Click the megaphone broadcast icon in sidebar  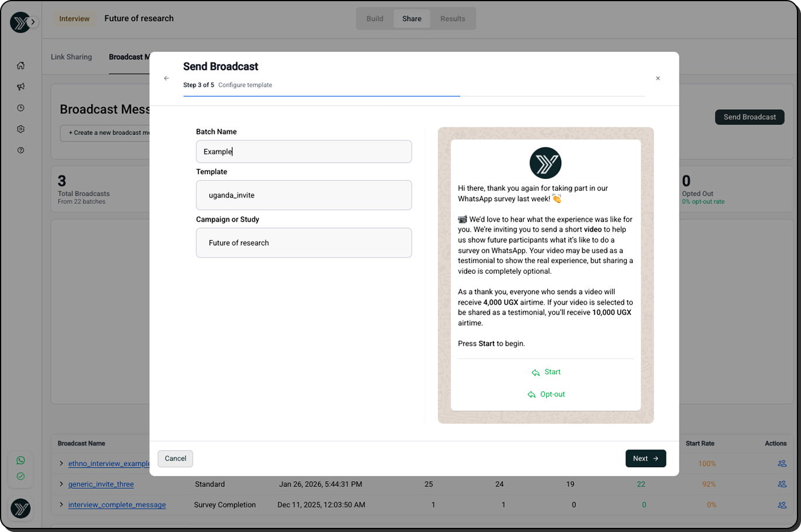pos(20,87)
